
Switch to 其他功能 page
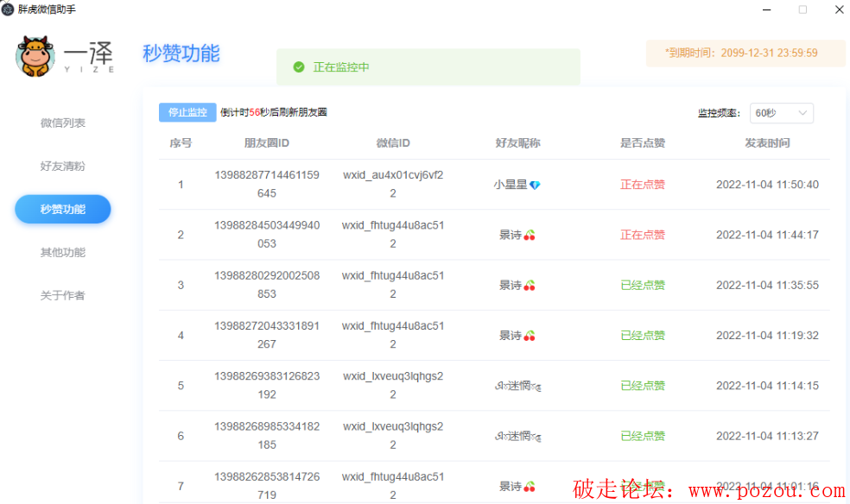(63, 253)
